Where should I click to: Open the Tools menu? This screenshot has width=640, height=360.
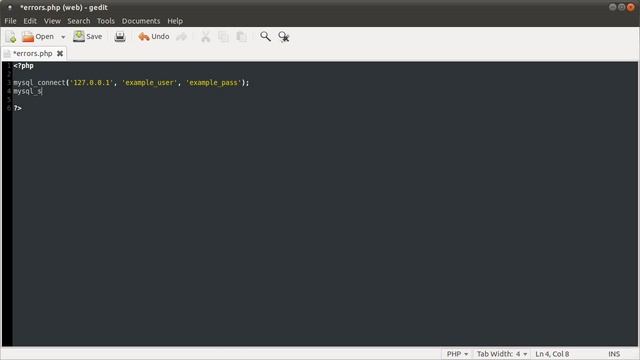(106, 21)
